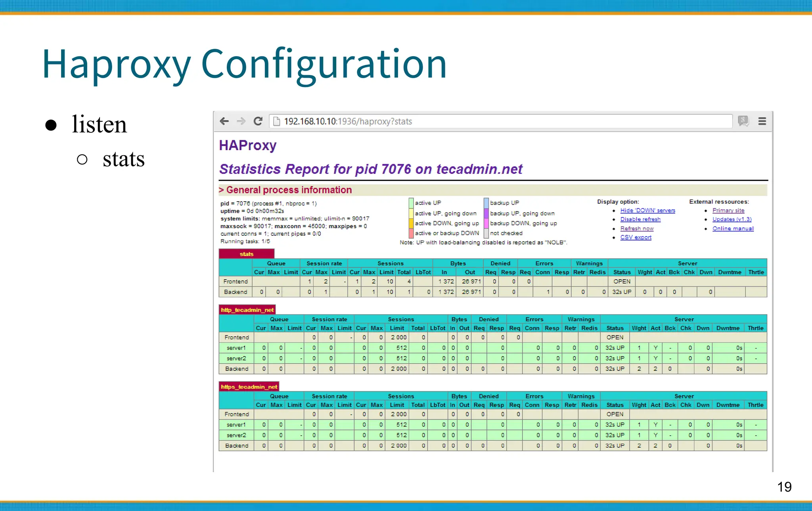Click the address bar URL field

coord(501,121)
